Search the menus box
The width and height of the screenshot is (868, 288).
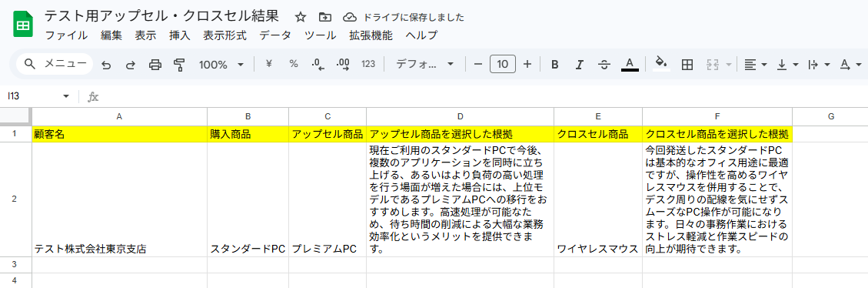[55, 64]
